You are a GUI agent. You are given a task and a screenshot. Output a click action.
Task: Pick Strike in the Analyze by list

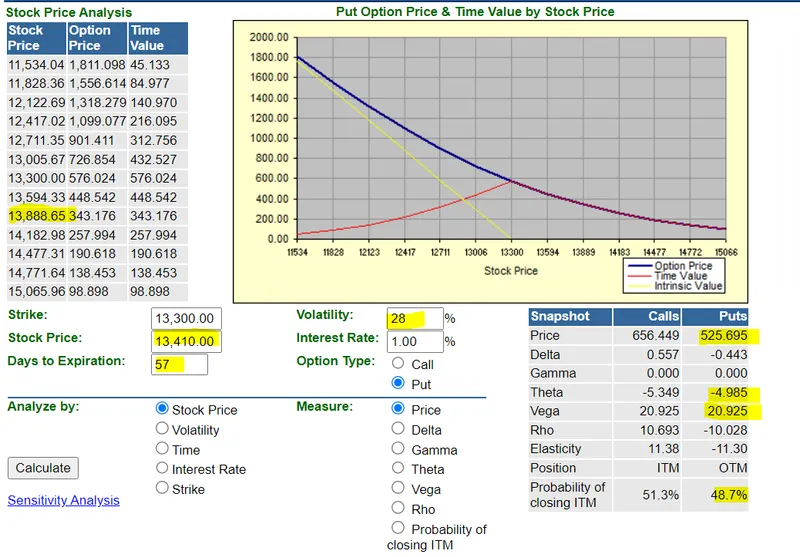click(163, 489)
